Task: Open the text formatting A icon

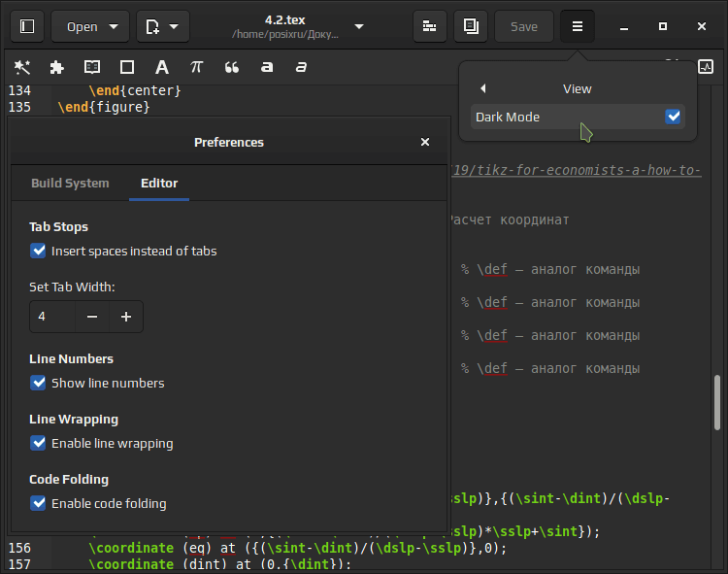Action: 161,67
